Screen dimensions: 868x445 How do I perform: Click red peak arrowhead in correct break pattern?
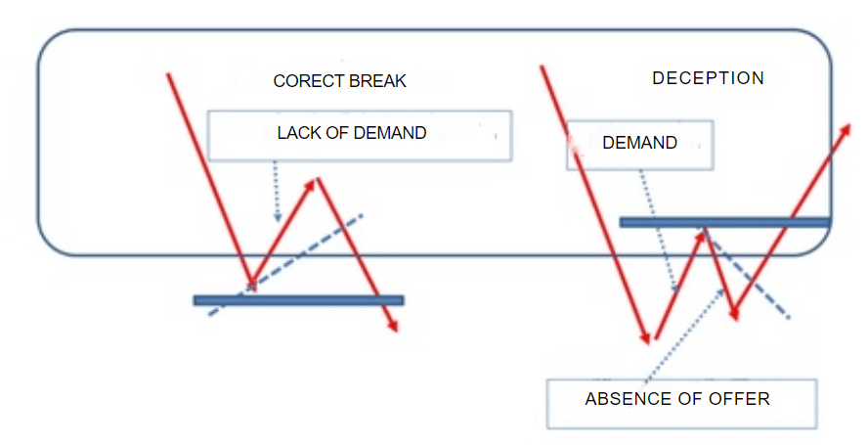[314, 182]
